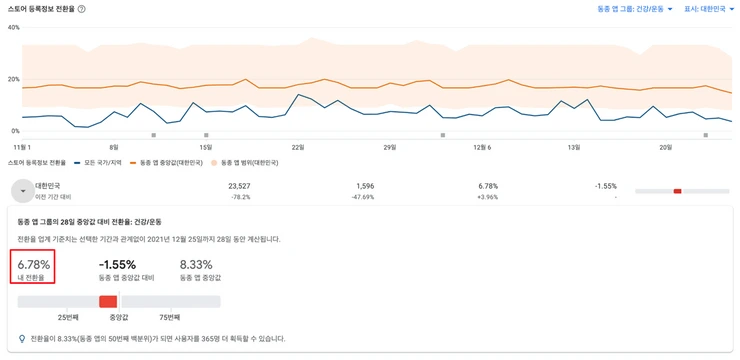Click the small red indicator in the 대한민국 row bar
Viewport: 740px width, 360px height.
tap(677, 191)
